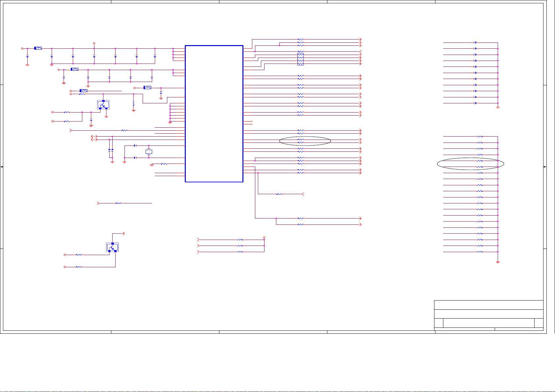Screen dimensions: 555x392
Task: Select the ferrite bead feeding the single grounded capacitor
Action: (148, 88)
